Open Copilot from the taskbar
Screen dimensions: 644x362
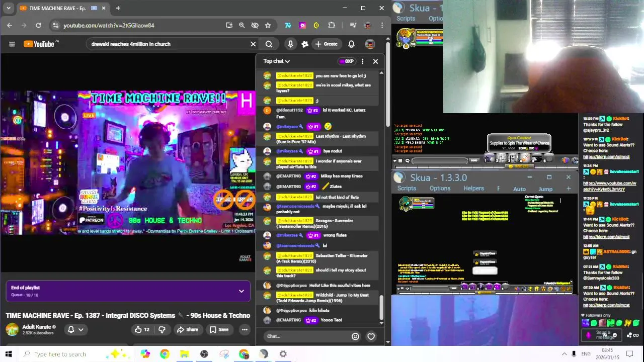145,354
